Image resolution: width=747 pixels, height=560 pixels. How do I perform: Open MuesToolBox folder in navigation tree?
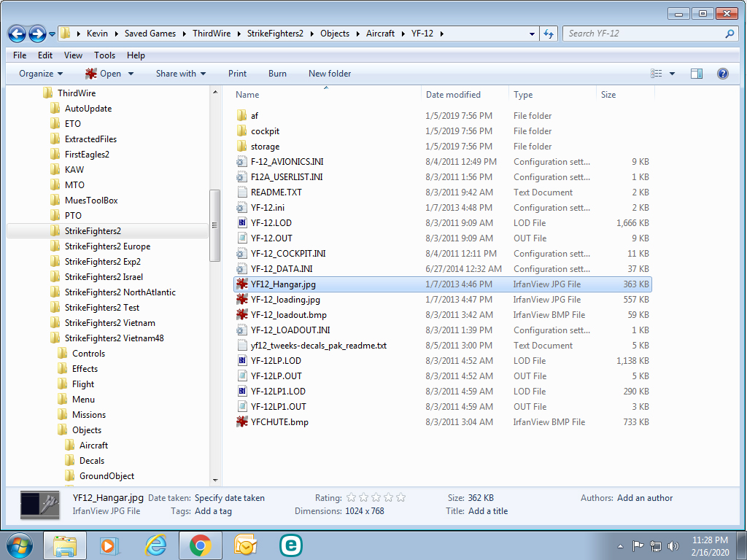pos(91,200)
